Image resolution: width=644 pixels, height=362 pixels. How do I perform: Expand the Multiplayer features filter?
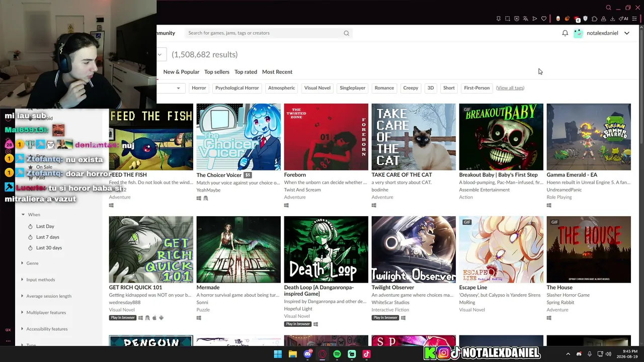pyautogui.click(x=43, y=313)
